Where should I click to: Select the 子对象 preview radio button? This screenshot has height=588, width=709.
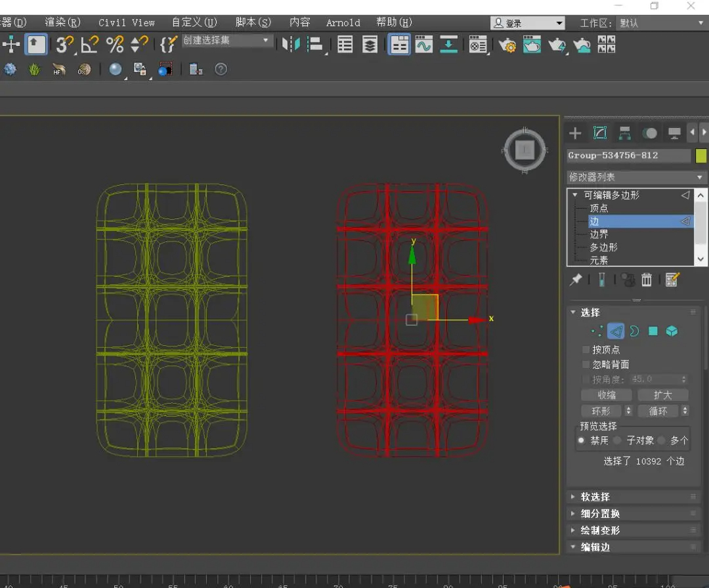coord(617,441)
